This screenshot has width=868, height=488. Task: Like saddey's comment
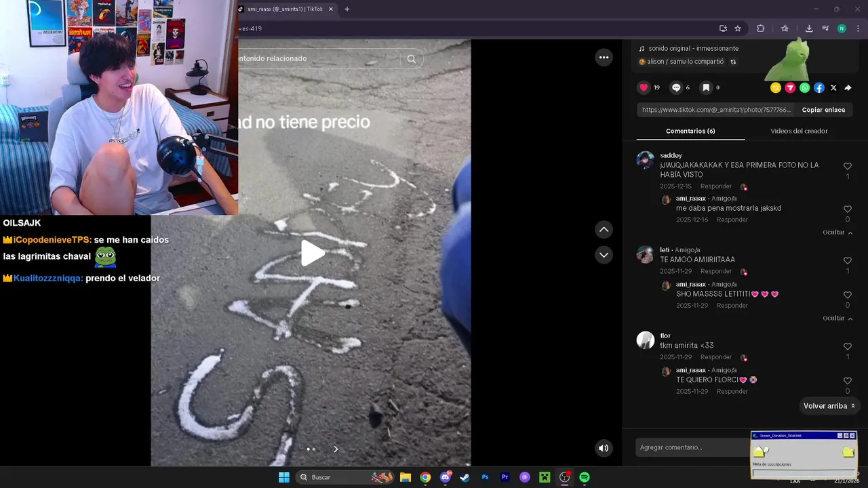coord(848,166)
